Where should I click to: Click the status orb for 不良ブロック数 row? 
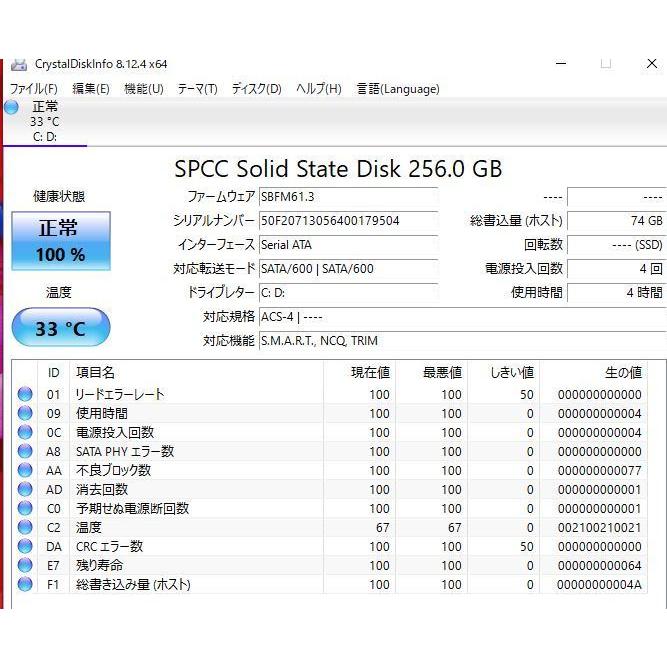coord(25,470)
